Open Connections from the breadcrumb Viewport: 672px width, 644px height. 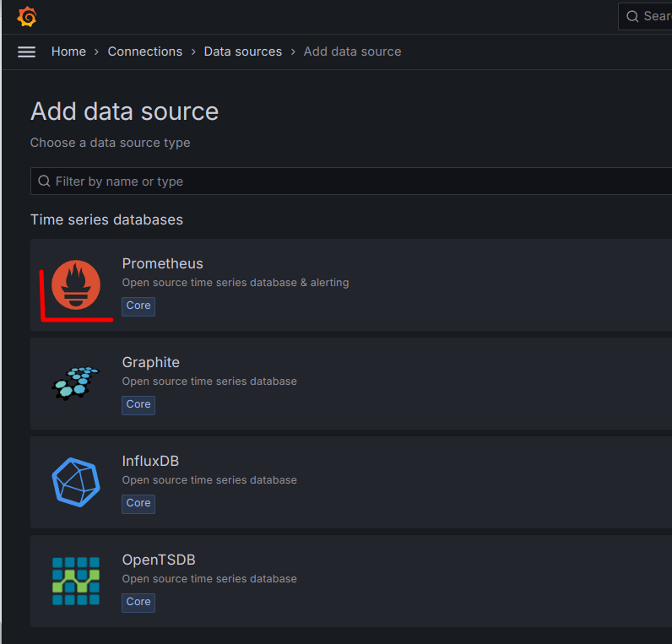144,51
